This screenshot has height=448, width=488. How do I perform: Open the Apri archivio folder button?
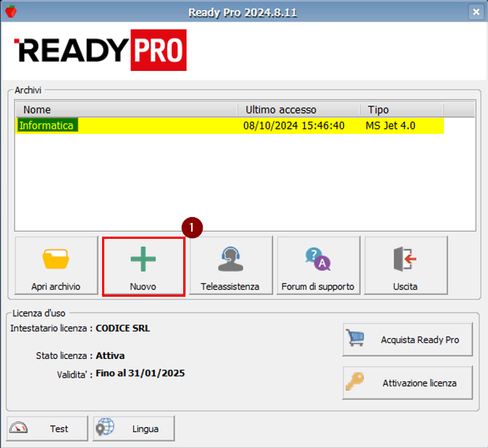(x=56, y=266)
